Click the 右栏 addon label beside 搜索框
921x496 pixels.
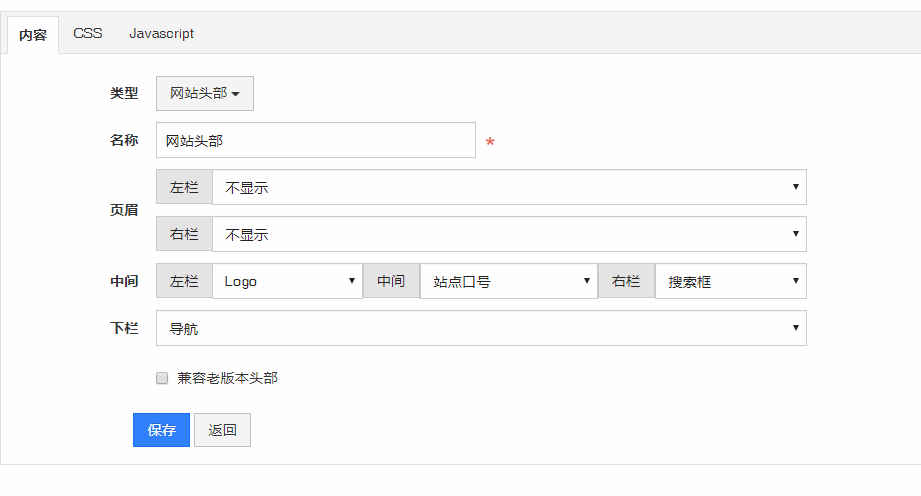click(626, 281)
